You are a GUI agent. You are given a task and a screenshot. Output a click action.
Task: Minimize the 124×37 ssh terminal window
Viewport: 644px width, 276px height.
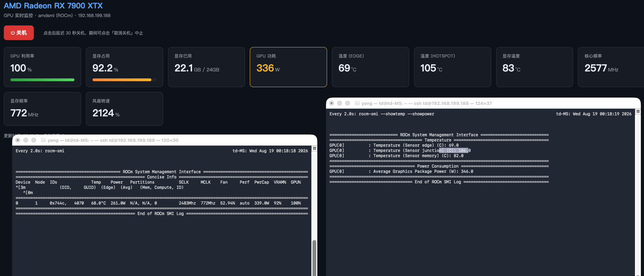click(x=340, y=103)
